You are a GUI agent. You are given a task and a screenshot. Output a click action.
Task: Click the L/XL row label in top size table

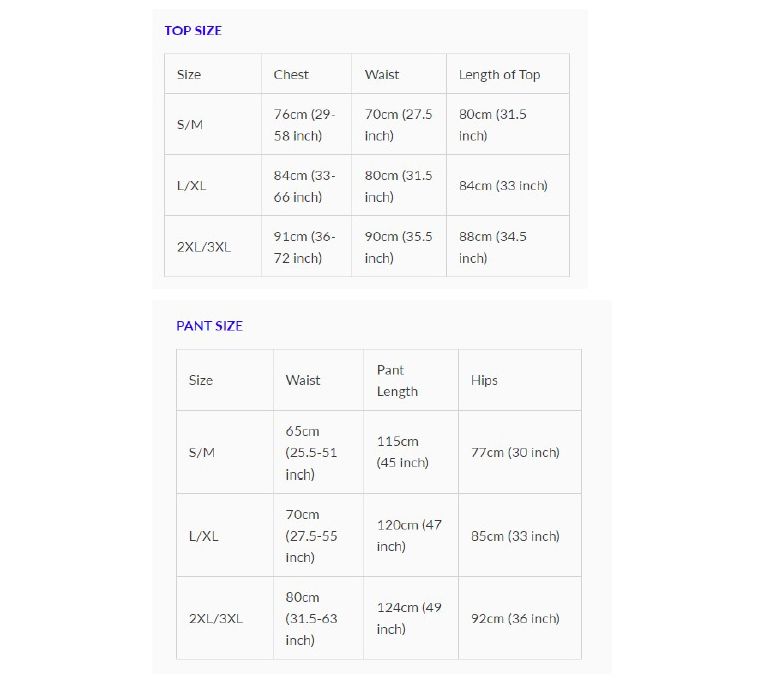[x=191, y=185]
